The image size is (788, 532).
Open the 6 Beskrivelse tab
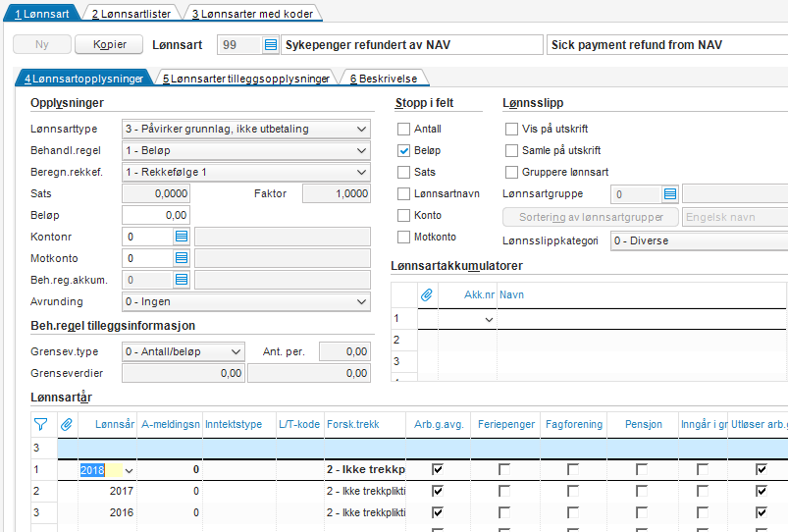coord(384,79)
